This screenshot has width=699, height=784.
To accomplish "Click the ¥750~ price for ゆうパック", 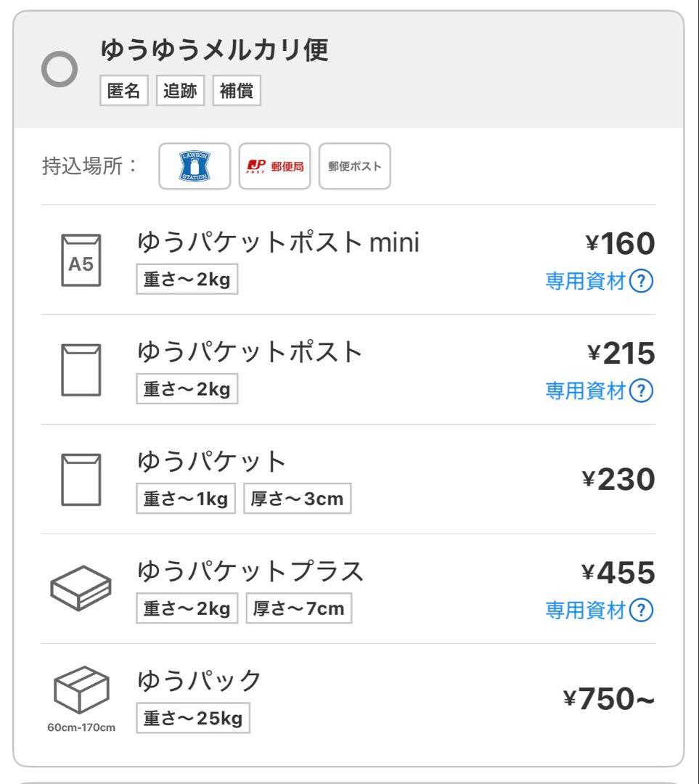I will [609, 698].
